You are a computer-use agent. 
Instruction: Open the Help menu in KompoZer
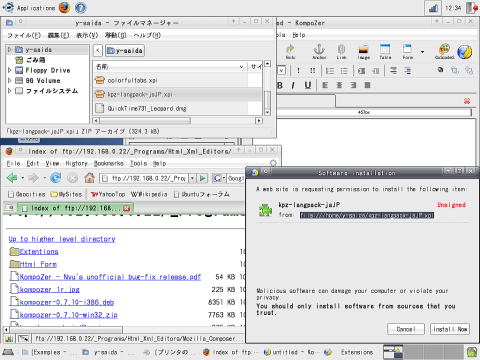[299, 35]
